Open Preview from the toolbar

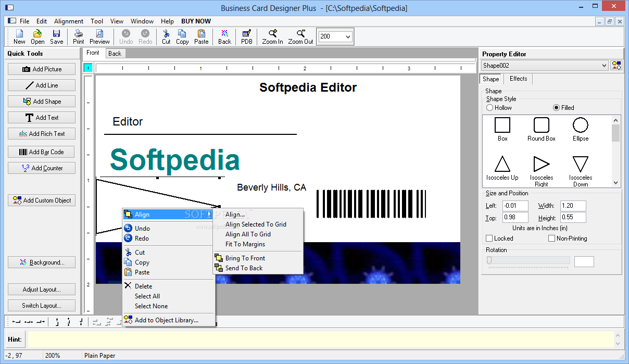(x=99, y=37)
